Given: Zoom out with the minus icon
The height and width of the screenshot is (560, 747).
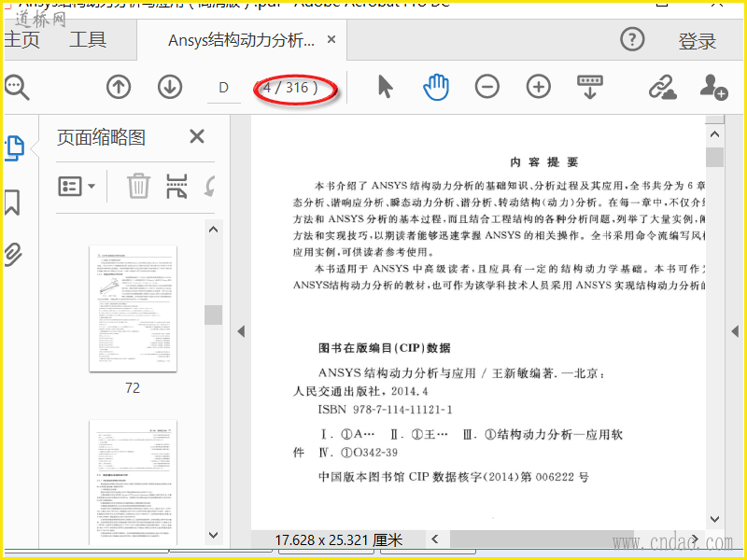Looking at the screenshot, I should click(486, 87).
